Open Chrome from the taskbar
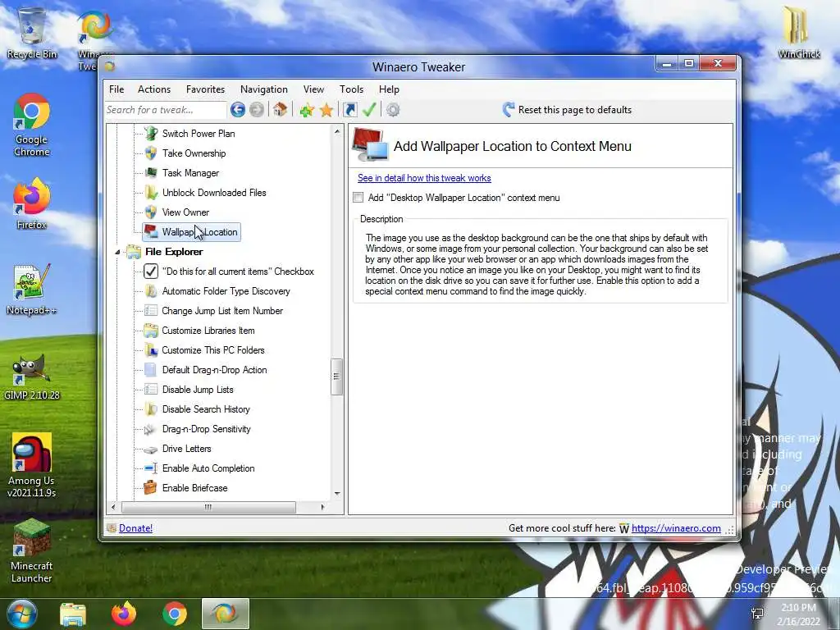This screenshot has height=630, width=840. point(175,614)
